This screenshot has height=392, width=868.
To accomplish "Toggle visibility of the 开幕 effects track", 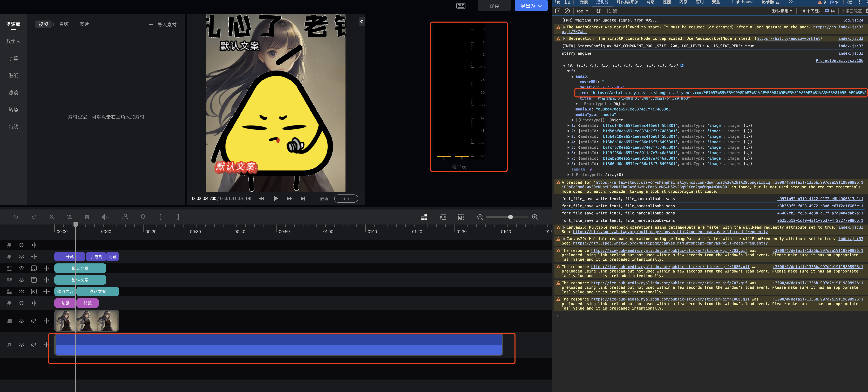I will coord(22,257).
